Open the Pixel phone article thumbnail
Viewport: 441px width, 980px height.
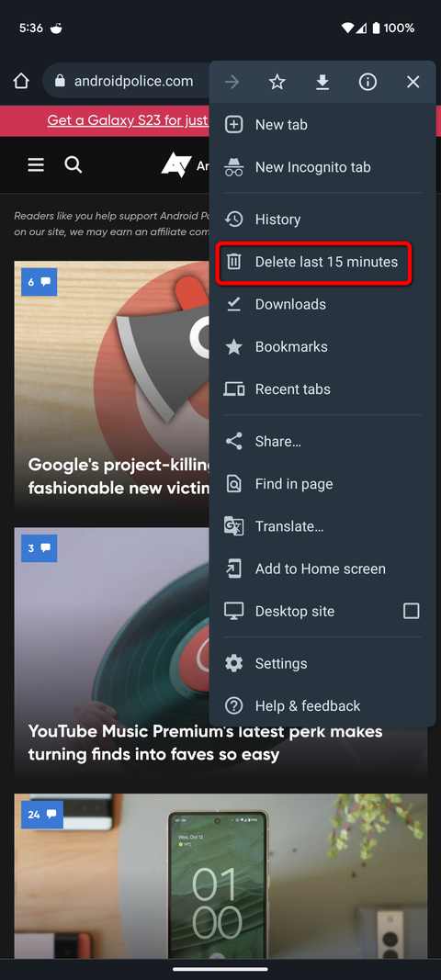pos(220,876)
